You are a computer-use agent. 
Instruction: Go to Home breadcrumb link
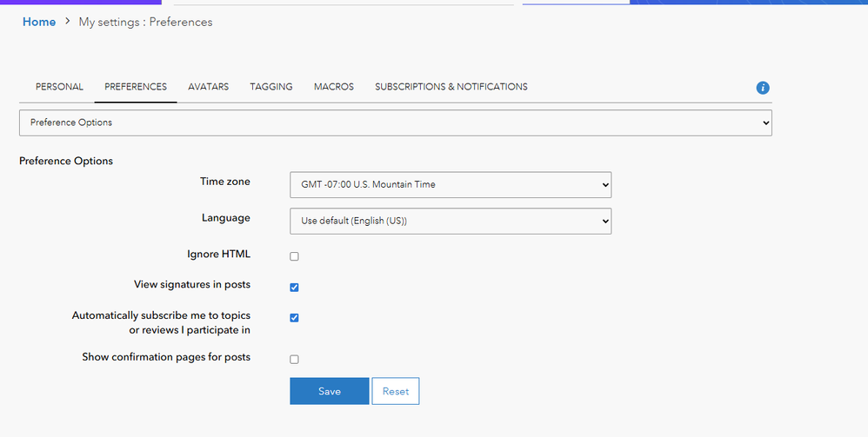point(39,22)
